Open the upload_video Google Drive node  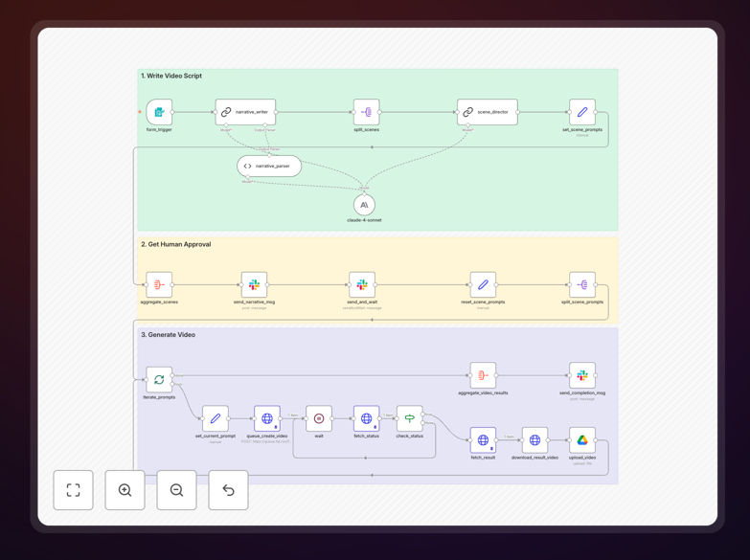582,440
